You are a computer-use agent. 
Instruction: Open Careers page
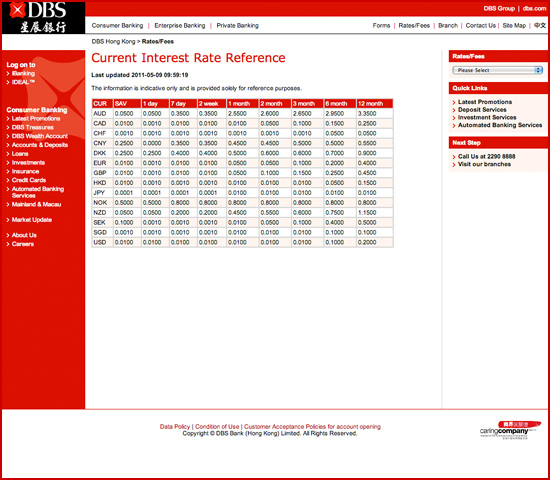(x=23, y=244)
